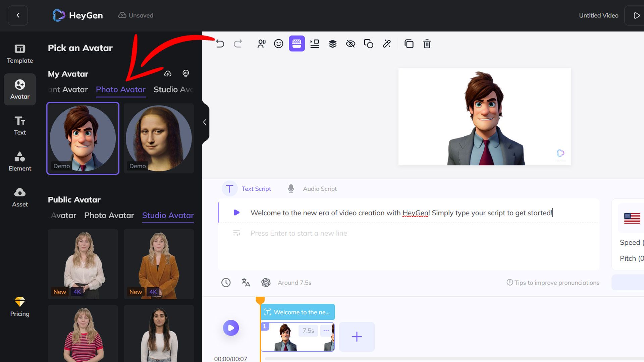Upload avatar via cloud icon beside My Avatar
Viewport: 644px width, 362px height.
coord(168,73)
